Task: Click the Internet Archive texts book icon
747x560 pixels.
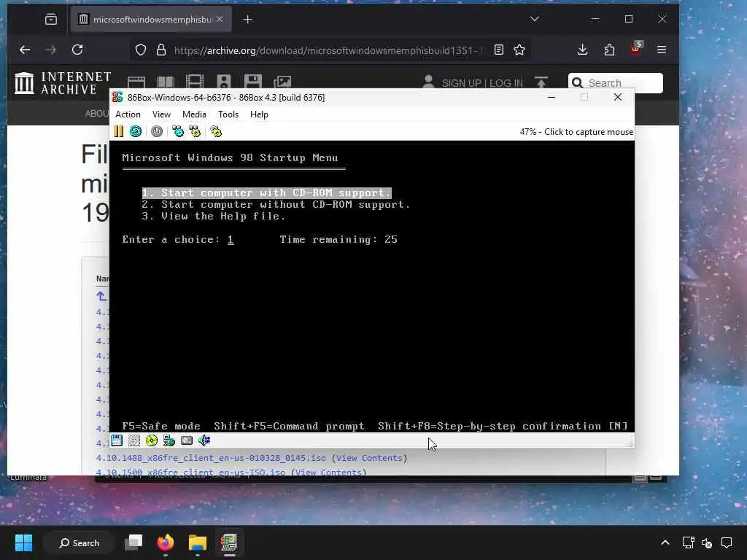Action: pos(166,82)
